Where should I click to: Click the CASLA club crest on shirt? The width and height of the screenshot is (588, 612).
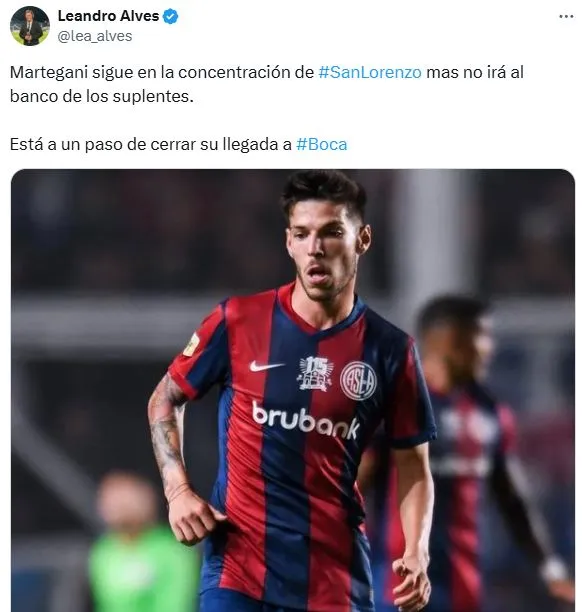[358, 380]
